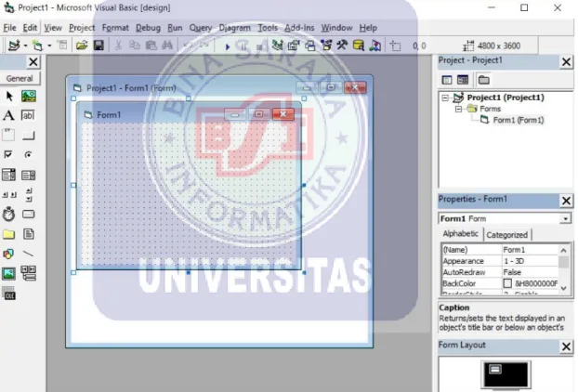Select the ComboBox tool
Viewport: 578px width, 392px height.
click(8, 175)
